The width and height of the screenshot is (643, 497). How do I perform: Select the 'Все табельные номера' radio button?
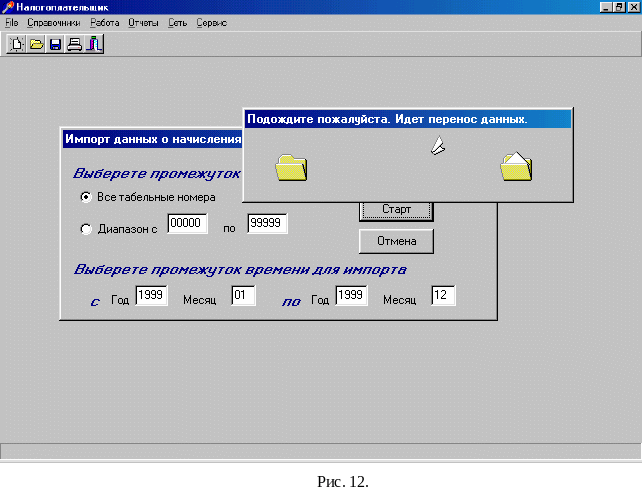point(86,197)
